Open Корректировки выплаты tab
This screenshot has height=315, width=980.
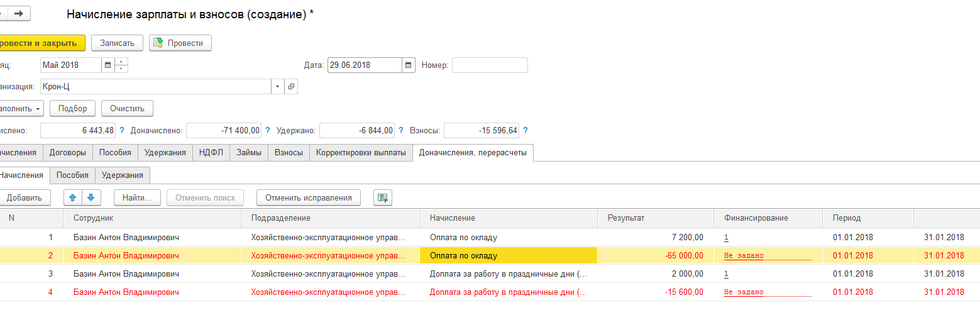point(361,153)
